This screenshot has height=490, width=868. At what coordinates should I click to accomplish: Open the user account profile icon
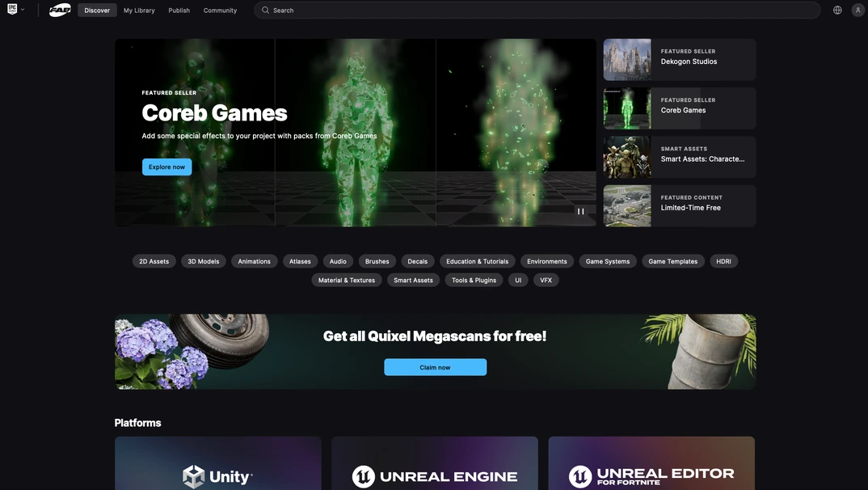pos(857,11)
